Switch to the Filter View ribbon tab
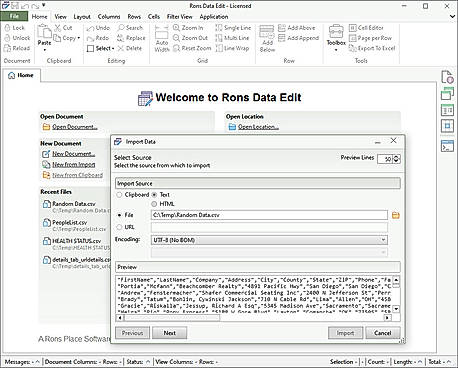This screenshot has height=368, width=458. (x=179, y=17)
